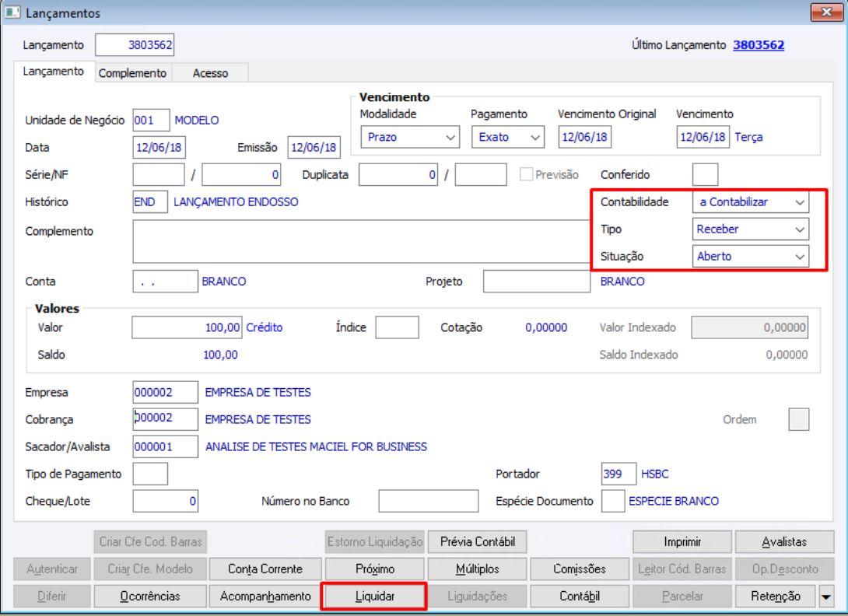Click the LANÇAMENTO ENDOSSO description text
This screenshot has height=616, width=848.
coord(236,201)
